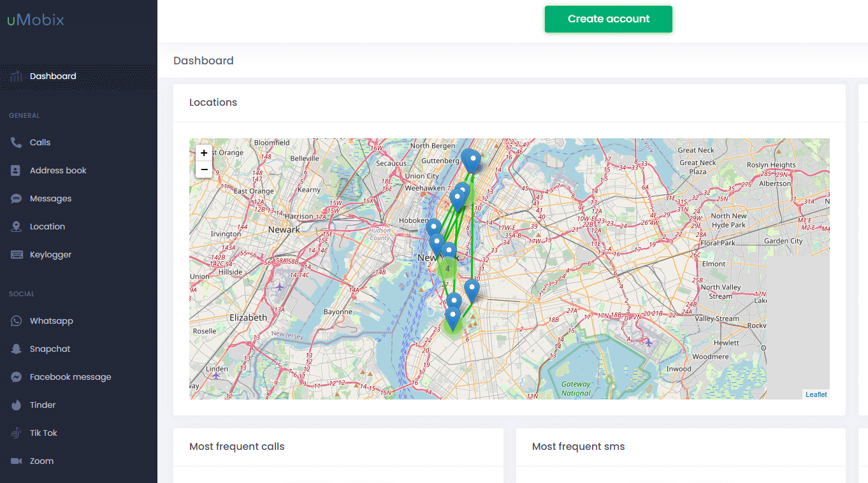868x483 pixels.
Task: Click the uMobix logo
Action: [36, 20]
